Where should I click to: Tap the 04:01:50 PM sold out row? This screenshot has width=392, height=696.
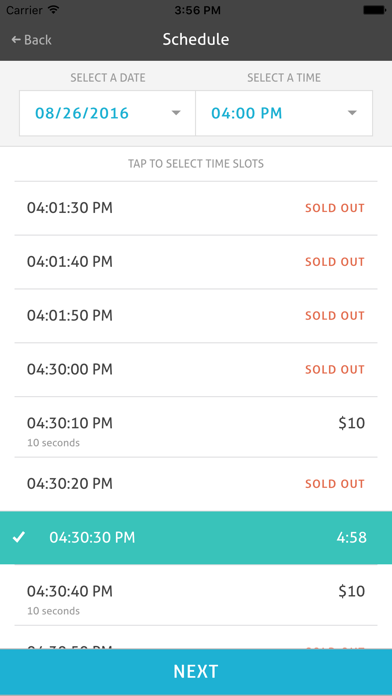click(196, 316)
